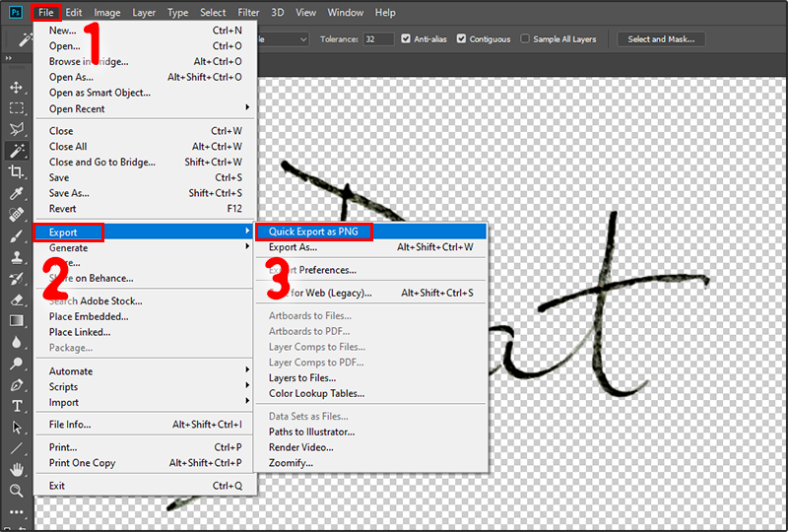
Task: Open the Edit menu
Action: [73, 12]
